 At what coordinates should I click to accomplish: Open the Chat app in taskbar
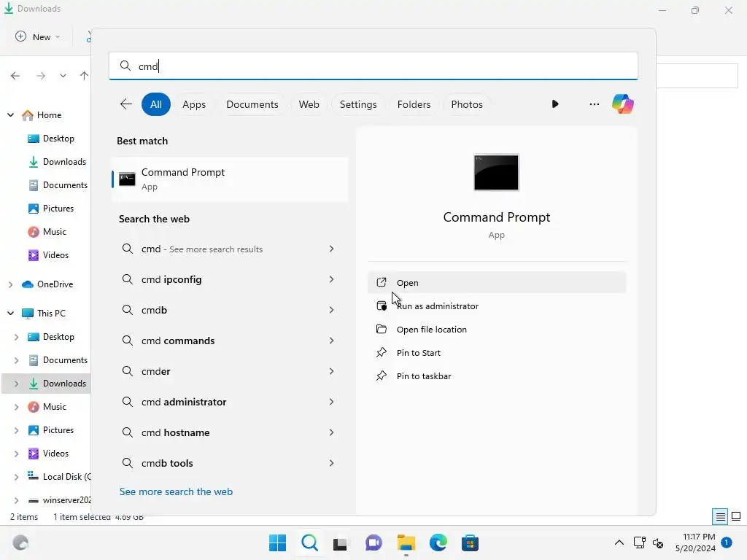373,542
